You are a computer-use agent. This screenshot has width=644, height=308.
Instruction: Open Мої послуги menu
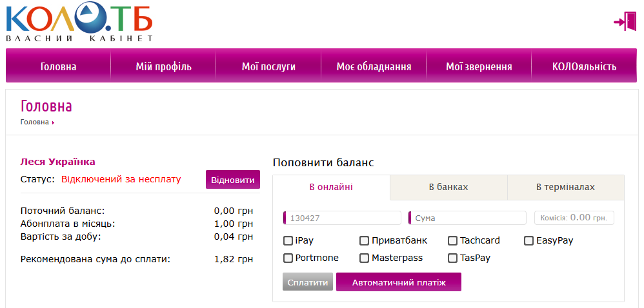coord(268,66)
